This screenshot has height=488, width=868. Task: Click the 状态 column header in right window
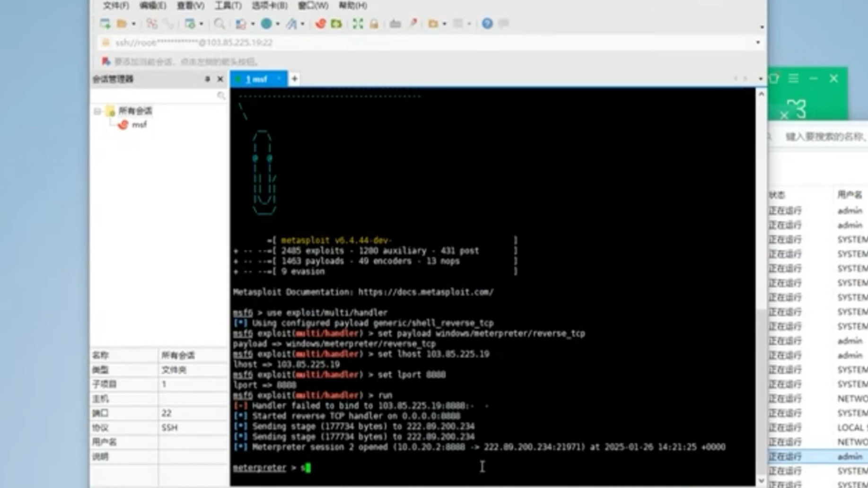[777, 194]
